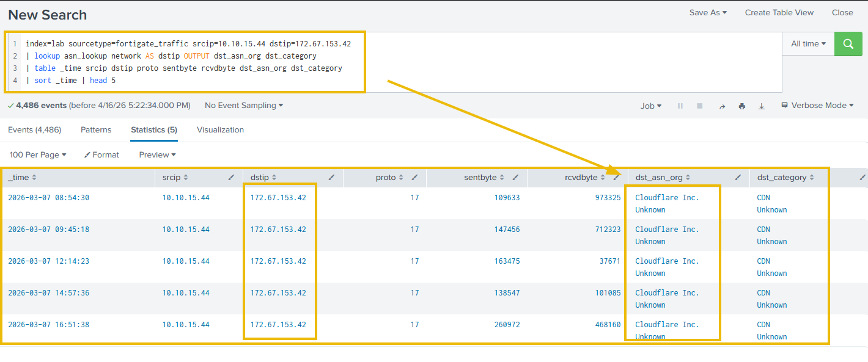Sort the table by dst_asn_org
This screenshot has height=362, width=868.
tap(663, 178)
